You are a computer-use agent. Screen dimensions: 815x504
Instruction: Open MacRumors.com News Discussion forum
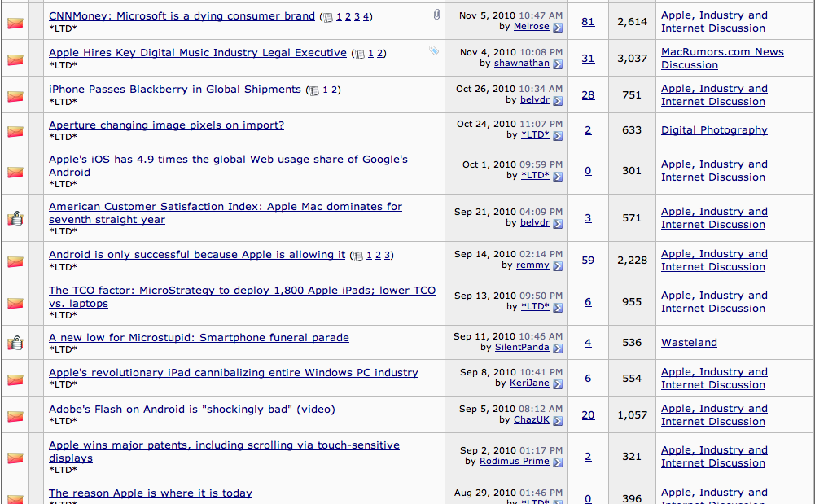click(x=722, y=58)
